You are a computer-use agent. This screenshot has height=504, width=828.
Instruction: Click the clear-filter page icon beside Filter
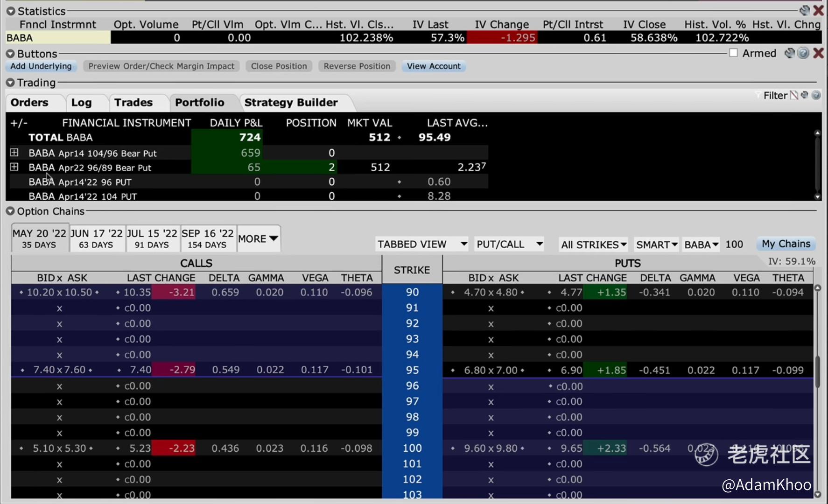point(794,95)
